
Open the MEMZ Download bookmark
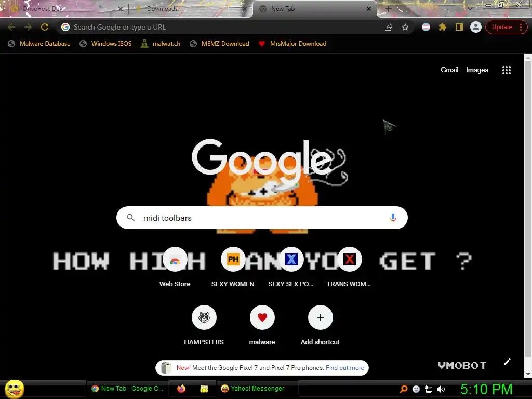[220, 44]
